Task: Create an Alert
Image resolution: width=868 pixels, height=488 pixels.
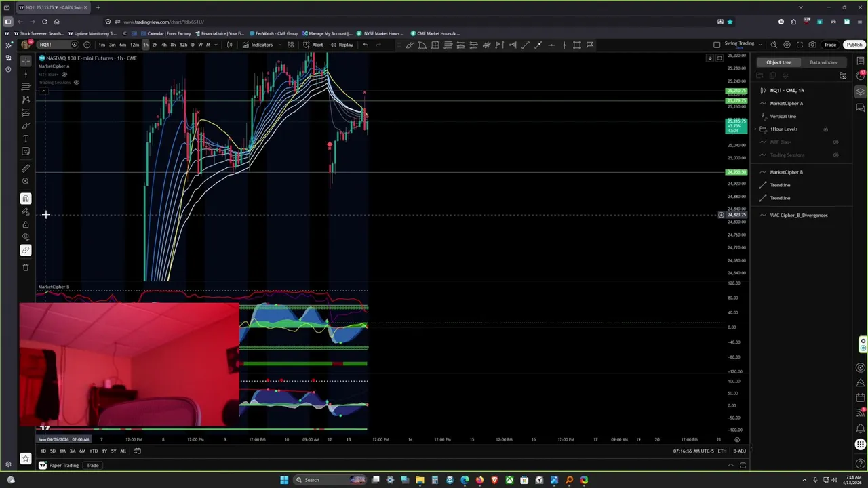Action: tap(313, 45)
